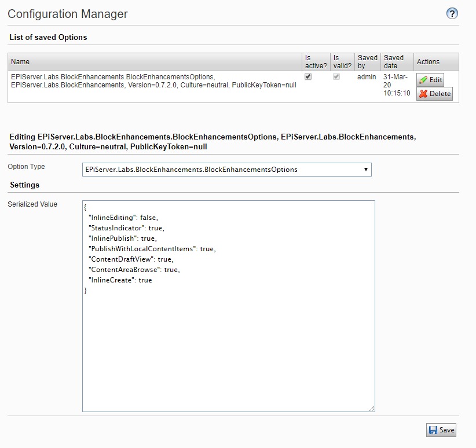The width and height of the screenshot is (476, 448).
Task: Click the admin value in Saved by
Action: click(367, 77)
